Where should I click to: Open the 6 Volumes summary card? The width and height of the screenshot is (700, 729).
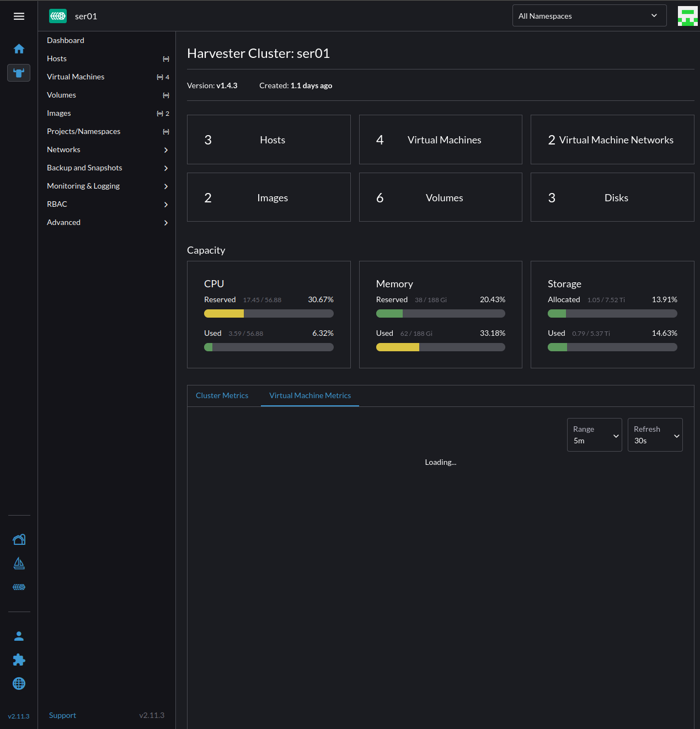click(441, 197)
